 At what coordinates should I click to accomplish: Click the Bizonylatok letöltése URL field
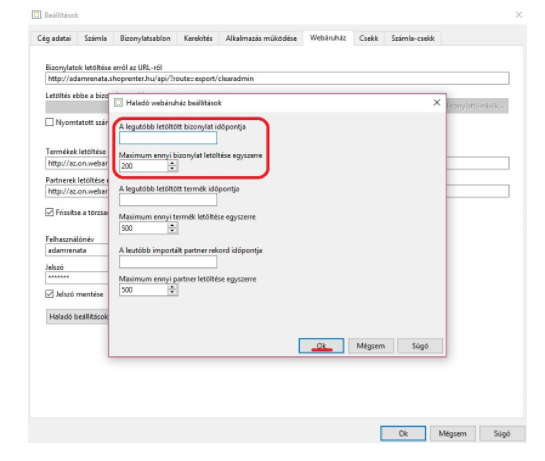[x=277, y=78]
